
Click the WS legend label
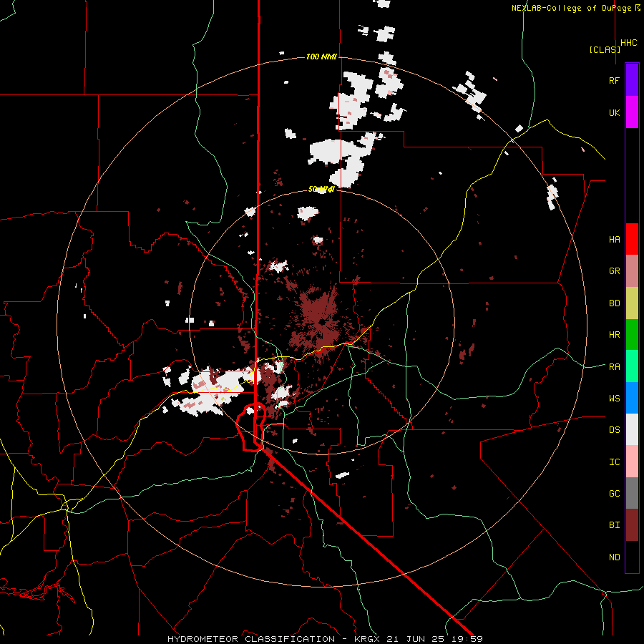(x=614, y=399)
